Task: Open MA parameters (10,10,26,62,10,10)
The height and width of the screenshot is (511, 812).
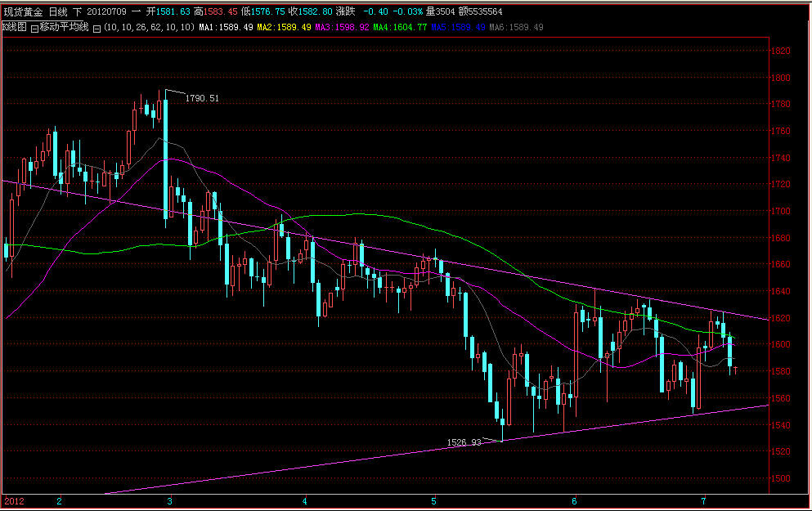Action: pos(150,28)
